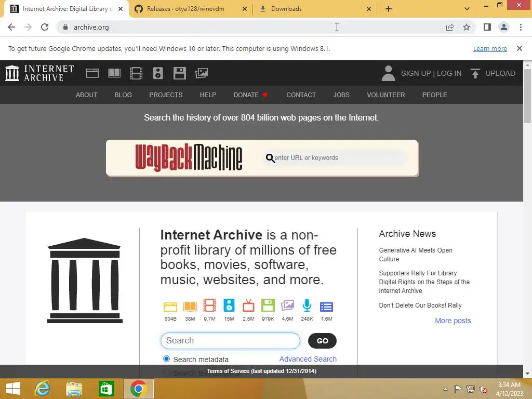The image size is (532, 399).
Task: Click the microphone icon labeled 248K
Action: tap(307, 305)
